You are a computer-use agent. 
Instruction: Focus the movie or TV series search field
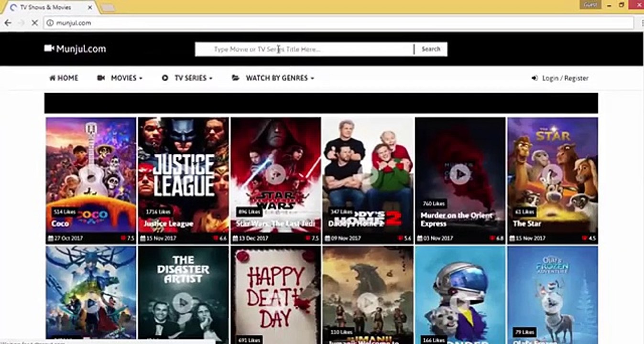pos(305,49)
